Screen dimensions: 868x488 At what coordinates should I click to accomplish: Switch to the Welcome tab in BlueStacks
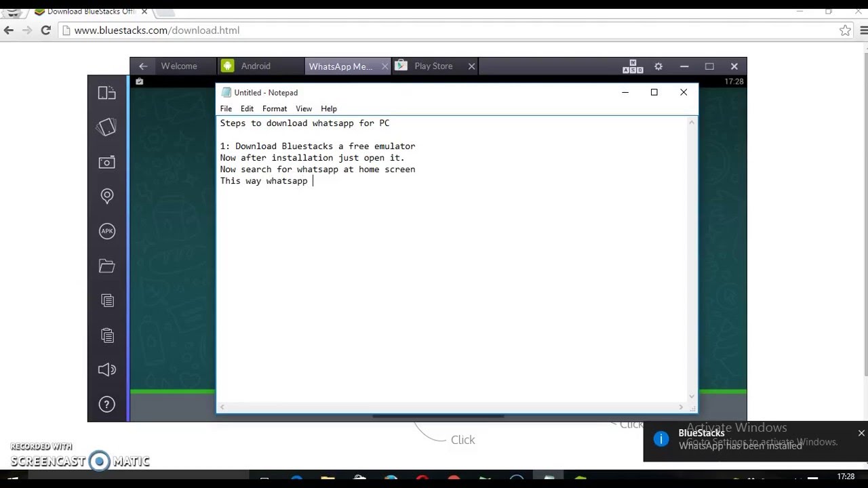pyautogui.click(x=179, y=66)
